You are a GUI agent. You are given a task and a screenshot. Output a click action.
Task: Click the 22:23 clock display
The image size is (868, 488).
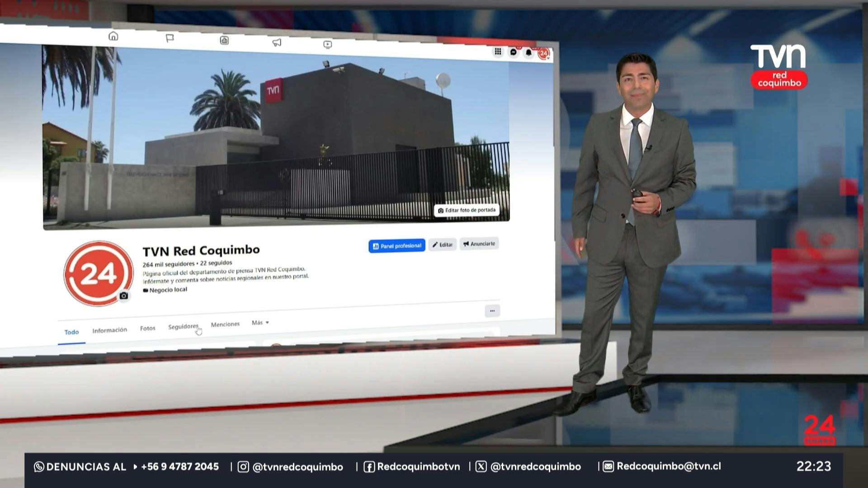[x=814, y=466]
